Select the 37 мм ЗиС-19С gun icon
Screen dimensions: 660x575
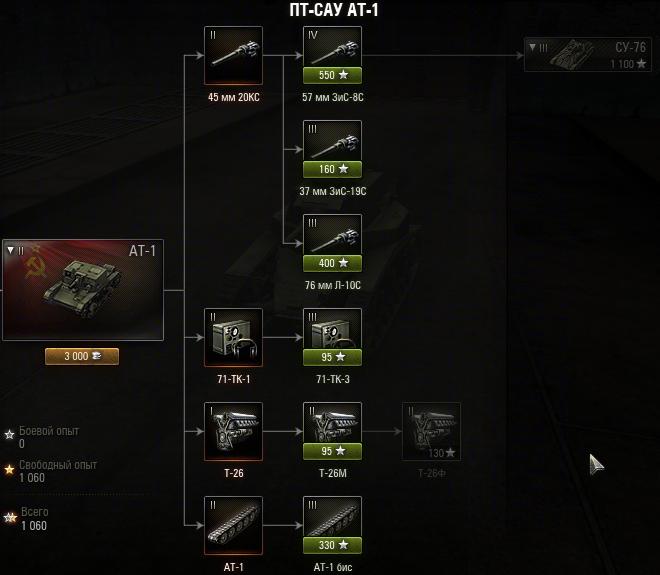[332, 141]
